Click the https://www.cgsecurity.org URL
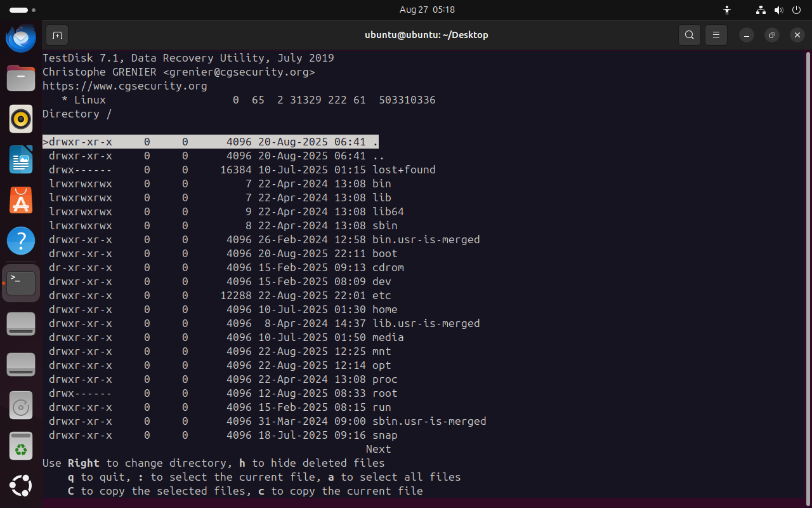Image resolution: width=812 pixels, height=508 pixels. pyautogui.click(x=125, y=86)
